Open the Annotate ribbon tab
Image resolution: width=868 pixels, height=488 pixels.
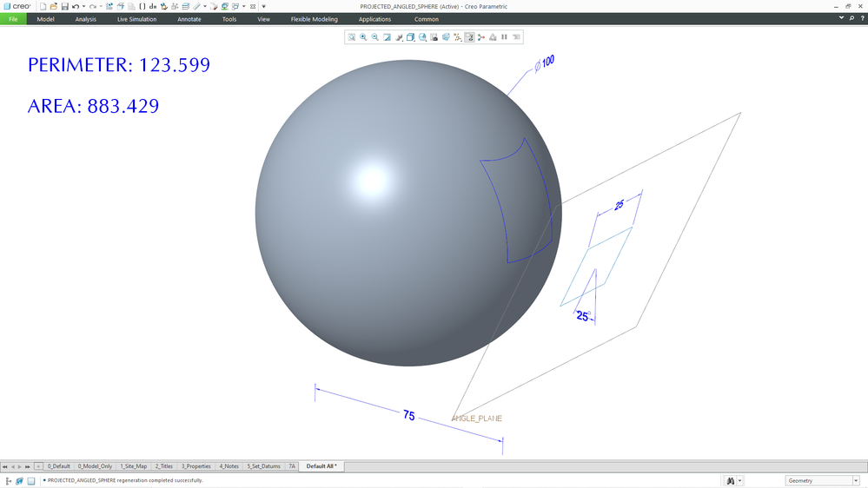(x=189, y=19)
